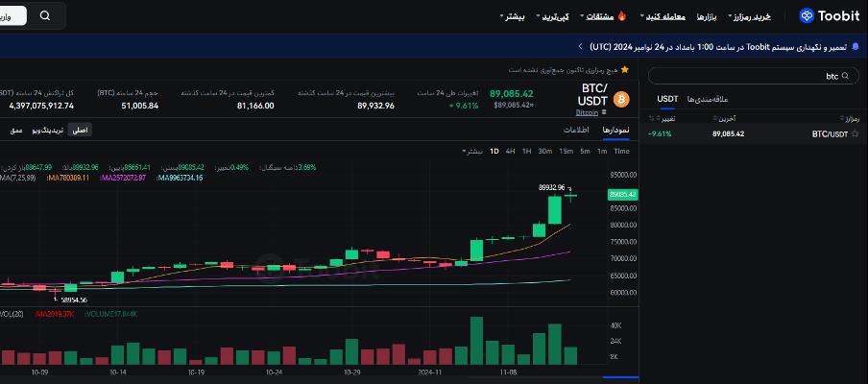The width and height of the screenshot is (868, 384).
Task: Click the BTC/USDT pair title
Action: pyautogui.click(x=592, y=95)
